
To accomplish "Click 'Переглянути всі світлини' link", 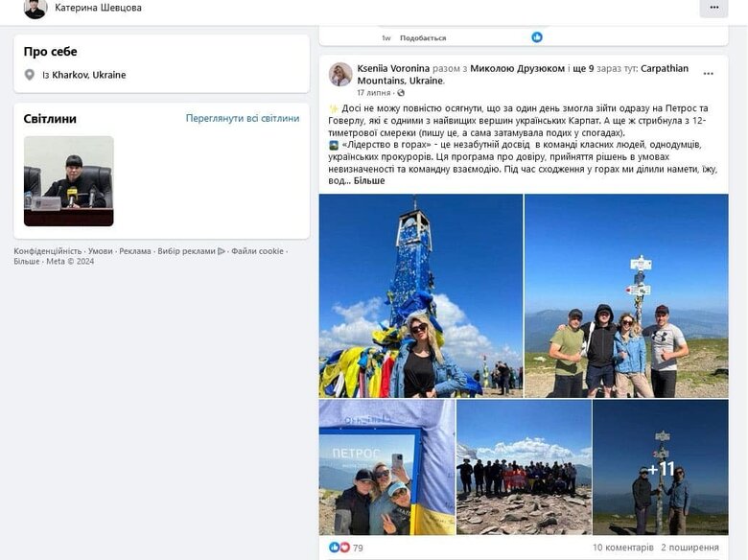I will 243,119.
